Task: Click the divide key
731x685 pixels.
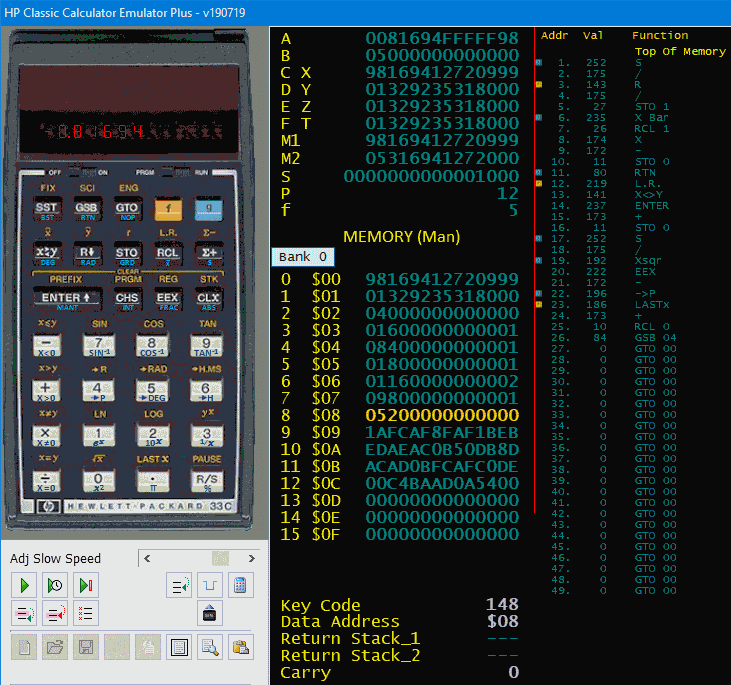Action: tap(46, 482)
